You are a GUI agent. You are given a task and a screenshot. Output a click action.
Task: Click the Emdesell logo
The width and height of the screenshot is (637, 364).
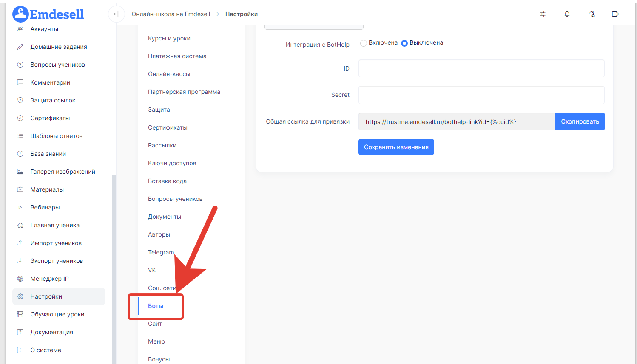(48, 14)
